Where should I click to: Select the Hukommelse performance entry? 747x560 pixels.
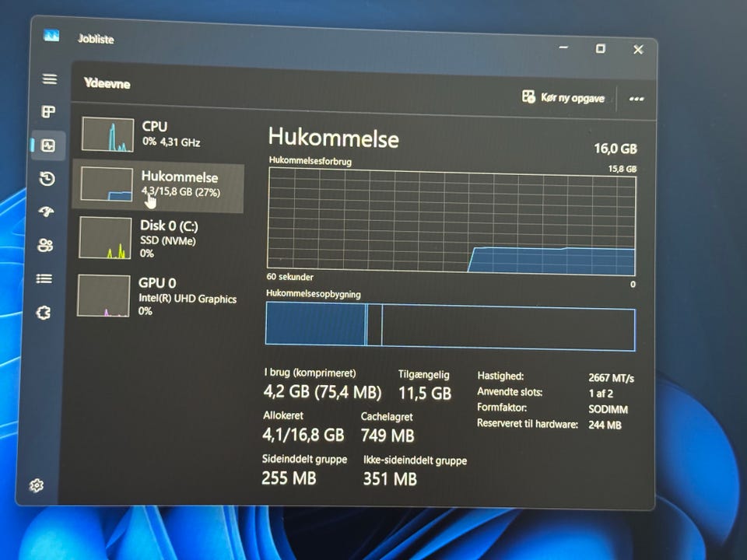pos(159,184)
